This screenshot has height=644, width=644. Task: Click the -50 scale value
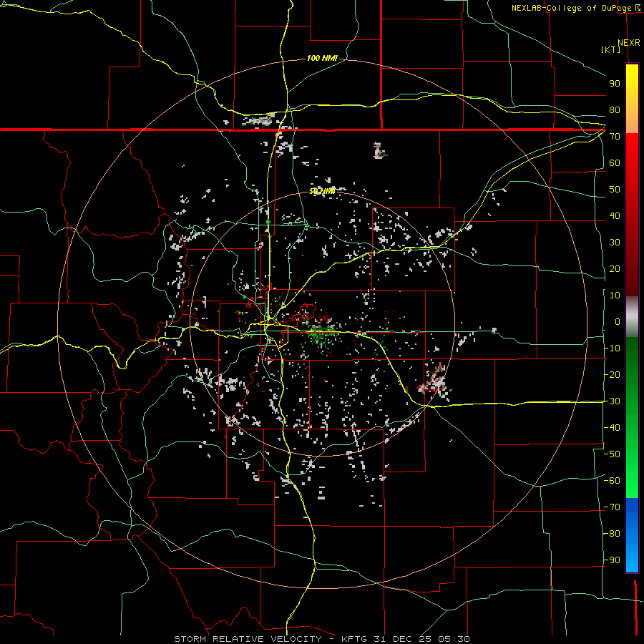[x=612, y=454]
